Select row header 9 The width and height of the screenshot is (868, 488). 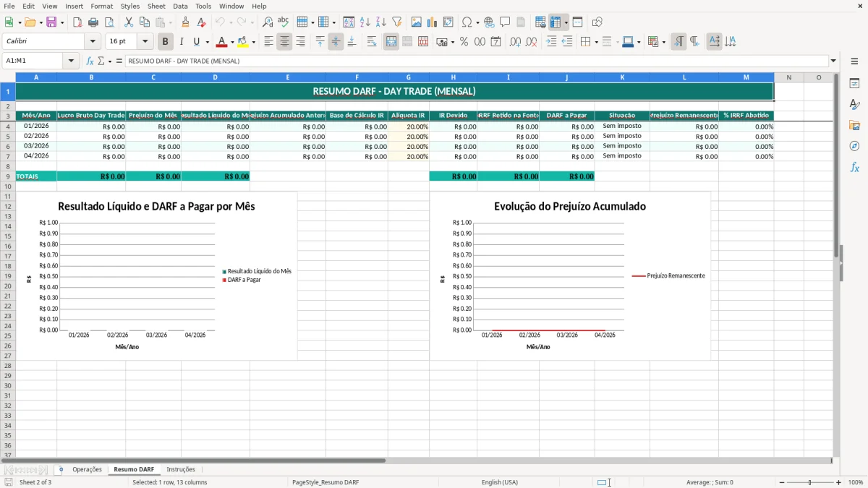click(8, 176)
